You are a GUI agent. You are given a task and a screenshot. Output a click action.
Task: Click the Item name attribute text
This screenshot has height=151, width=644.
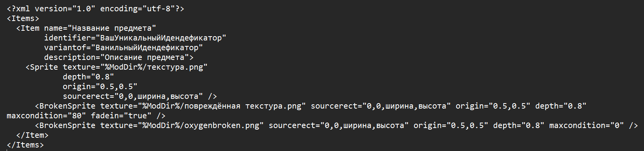coord(100,28)
